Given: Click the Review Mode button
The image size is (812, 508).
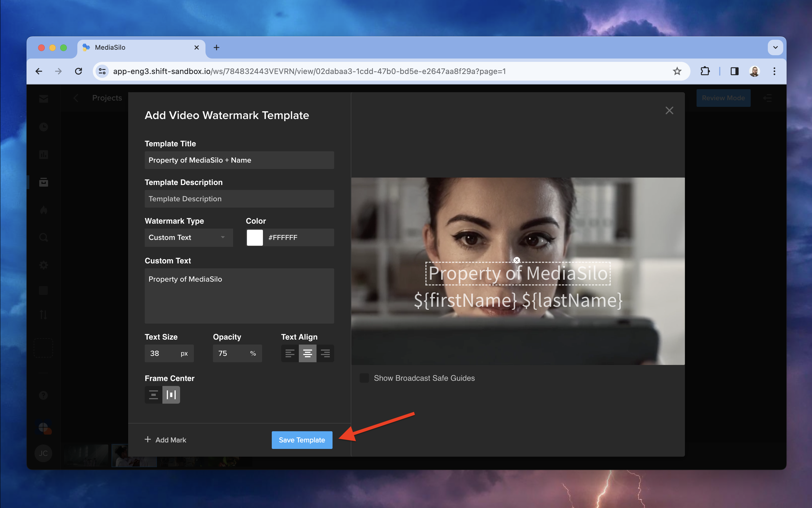Looking at the screenshot, I should [723, 98].
